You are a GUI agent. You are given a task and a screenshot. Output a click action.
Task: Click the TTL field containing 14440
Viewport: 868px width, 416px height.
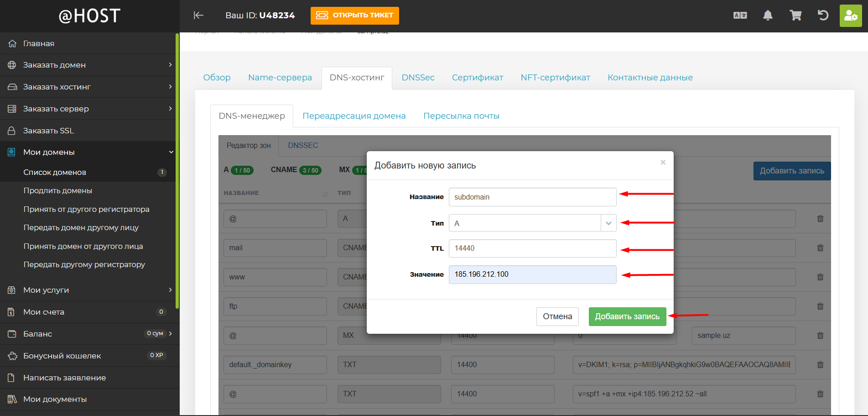coord(532,248)
